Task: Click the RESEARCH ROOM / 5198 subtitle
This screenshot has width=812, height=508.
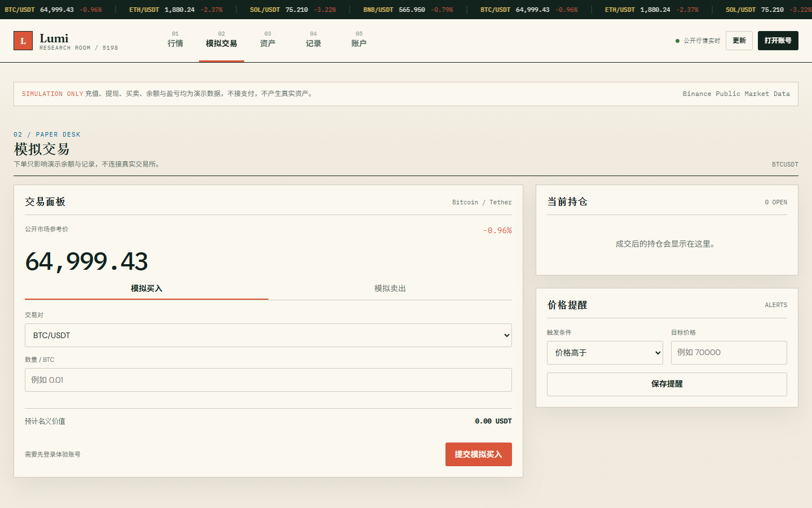Action: click(x=79, y=48)
